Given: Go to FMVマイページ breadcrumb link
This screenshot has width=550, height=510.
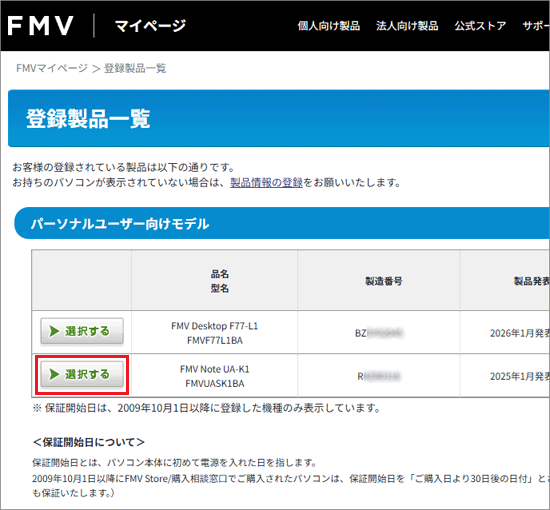Looking at the screenshot, I should (52, 68).
